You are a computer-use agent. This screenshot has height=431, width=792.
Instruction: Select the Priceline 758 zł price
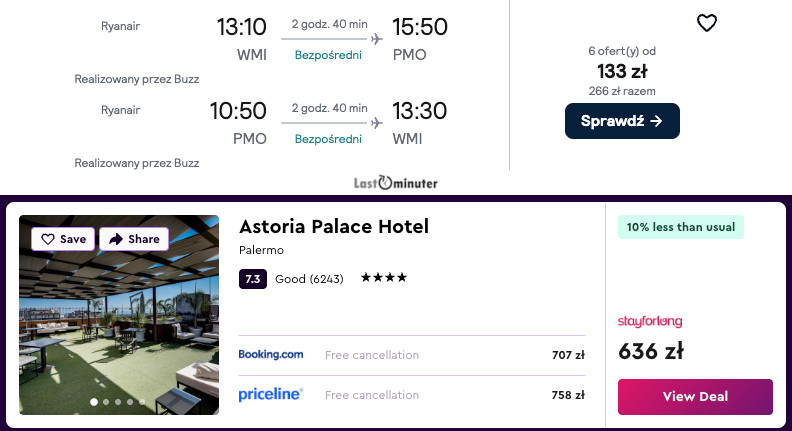click(568, 395)
